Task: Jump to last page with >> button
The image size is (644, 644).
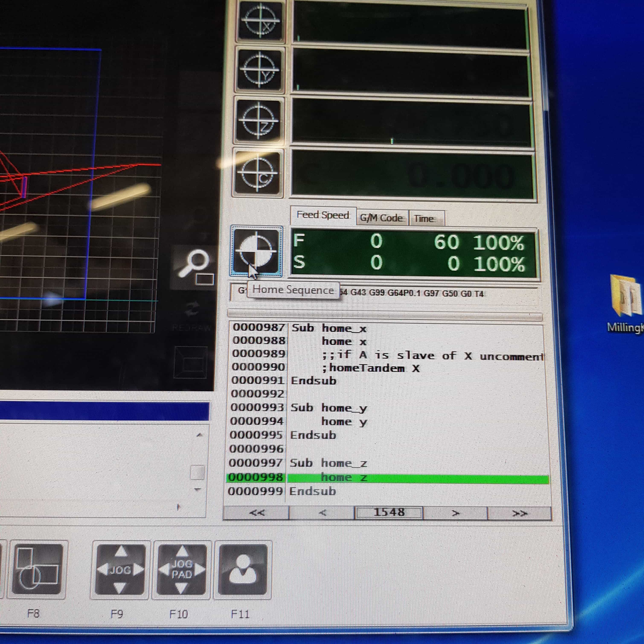Action: click(519, 513)
